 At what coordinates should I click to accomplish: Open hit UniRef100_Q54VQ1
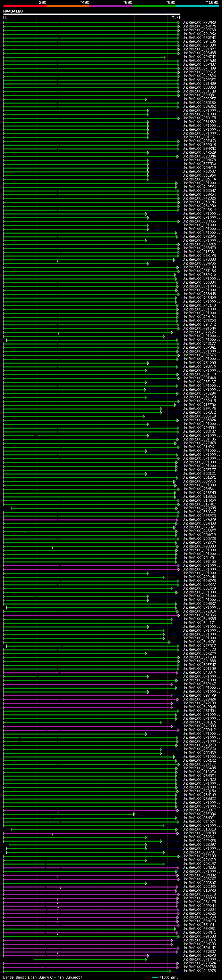199,558
